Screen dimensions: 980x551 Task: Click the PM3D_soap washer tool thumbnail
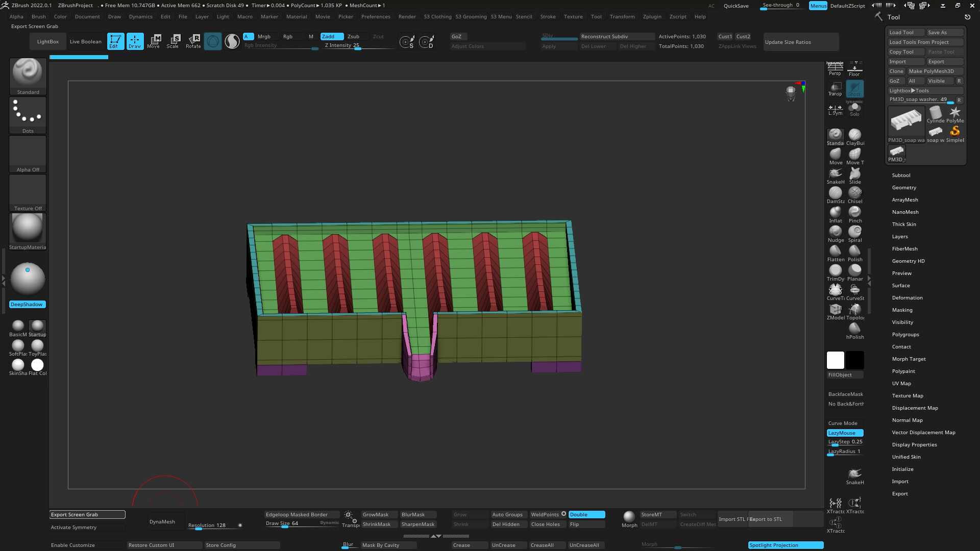pyautogui.click(x=906, y=124)
